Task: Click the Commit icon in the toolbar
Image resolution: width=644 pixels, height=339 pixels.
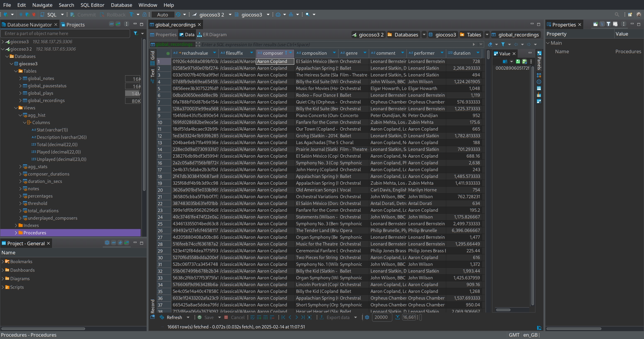Action: [x=72, y=15]
